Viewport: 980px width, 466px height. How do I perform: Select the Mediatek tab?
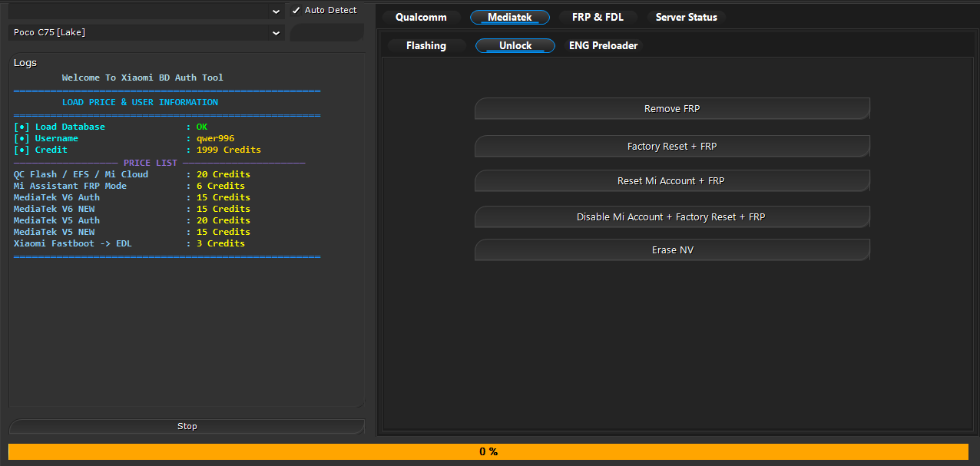509,18
